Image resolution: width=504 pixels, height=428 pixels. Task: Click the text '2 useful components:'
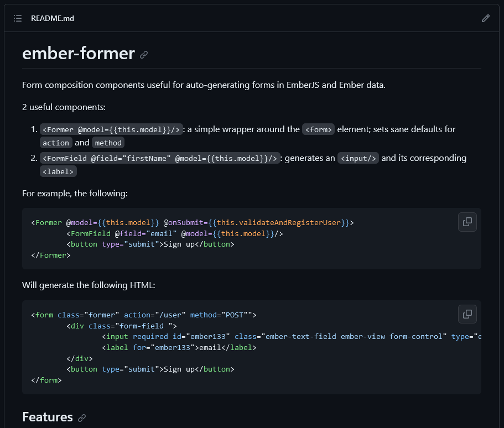(x=64, y=107)
